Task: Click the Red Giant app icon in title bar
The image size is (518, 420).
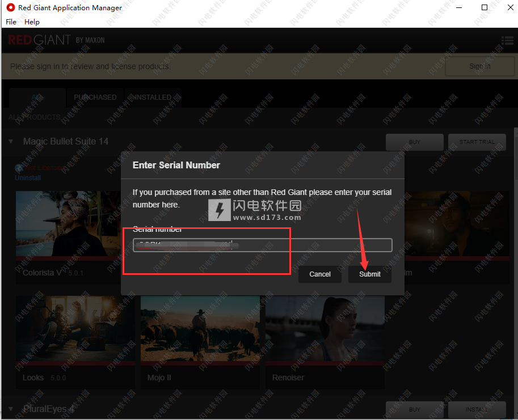Action: [x=11, y=7]
